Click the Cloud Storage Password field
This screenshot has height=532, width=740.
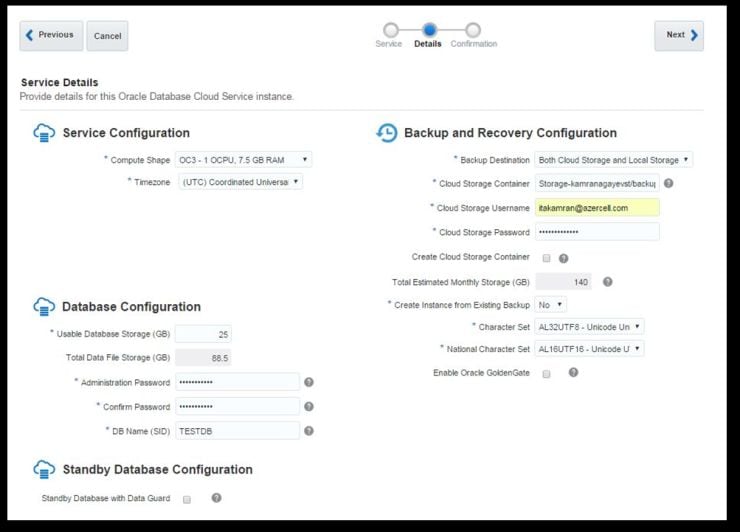[x=597, y=232]
